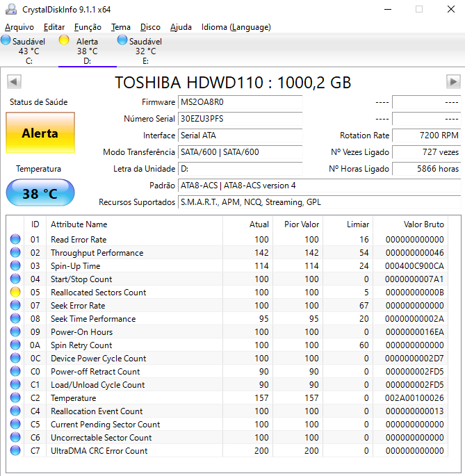Click the blue status icon for Read Error Rate
Viewport: 465px width, 476px height.
click(x=15, y=239)
